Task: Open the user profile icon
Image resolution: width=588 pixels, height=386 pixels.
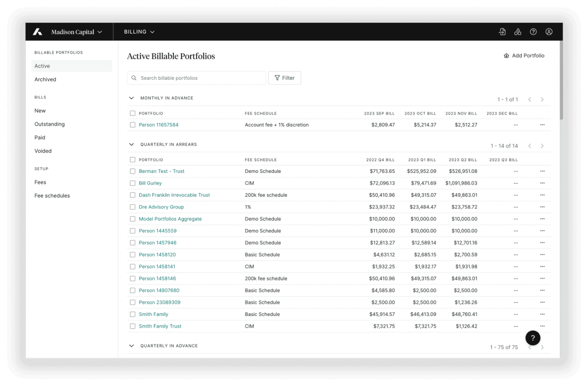Action: [x=549, y=32]
